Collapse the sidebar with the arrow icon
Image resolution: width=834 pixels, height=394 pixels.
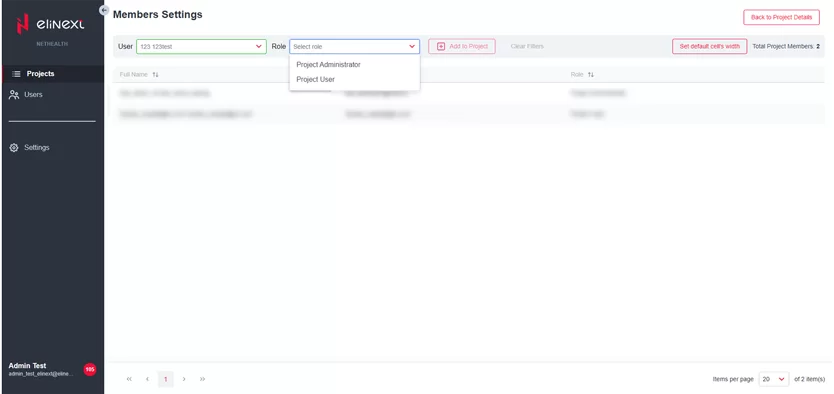click(x=104, y=10)
